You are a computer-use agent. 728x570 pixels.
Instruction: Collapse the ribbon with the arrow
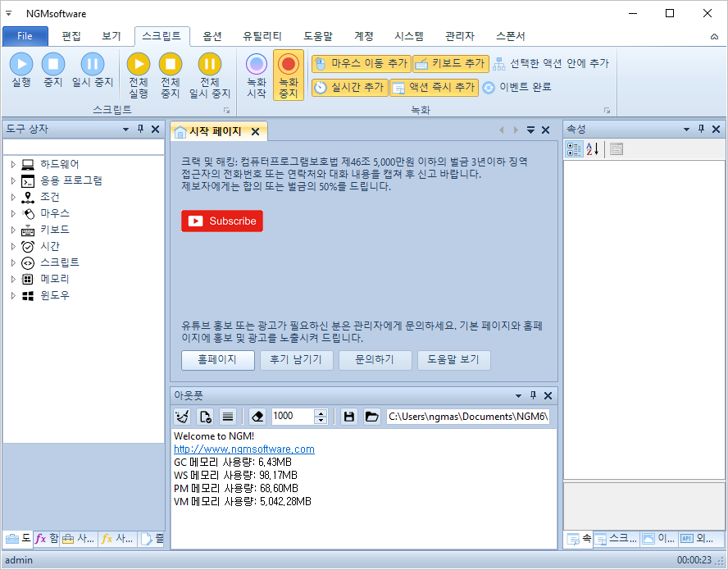click(715, 37)
